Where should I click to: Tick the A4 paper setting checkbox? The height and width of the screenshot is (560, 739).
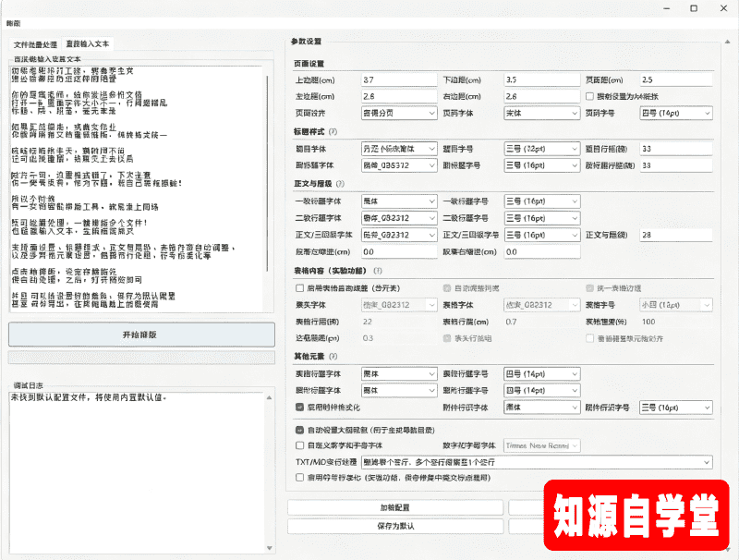(x=589, y=96)
